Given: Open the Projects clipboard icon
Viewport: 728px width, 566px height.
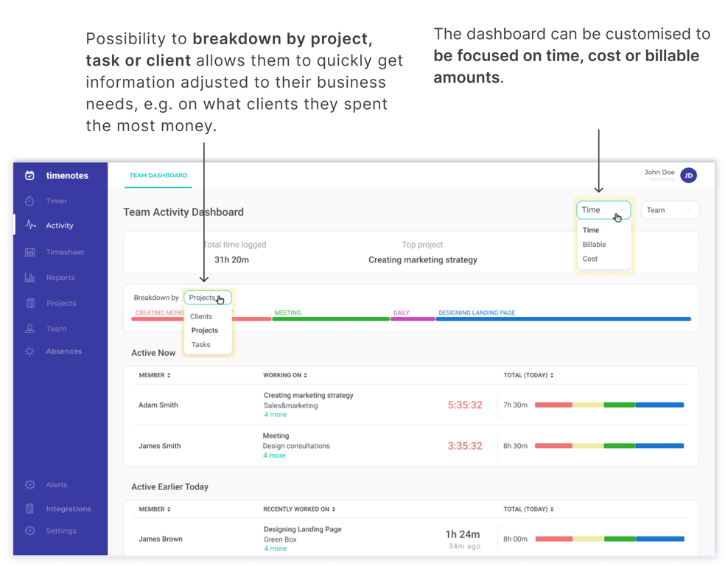Looking at the screenshot, I should (x=31, y=303).
